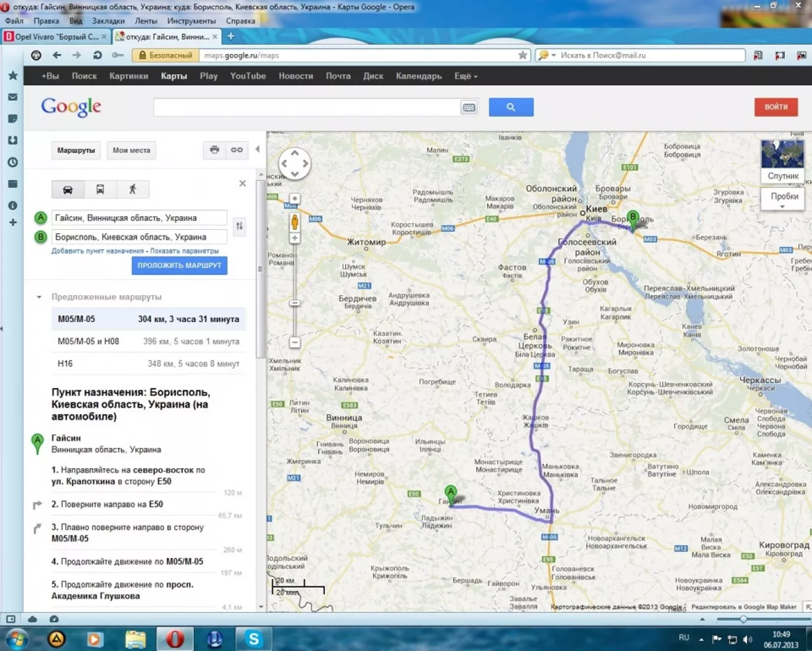Open the Пробки traffic layer dropdown

click(782, 199)
